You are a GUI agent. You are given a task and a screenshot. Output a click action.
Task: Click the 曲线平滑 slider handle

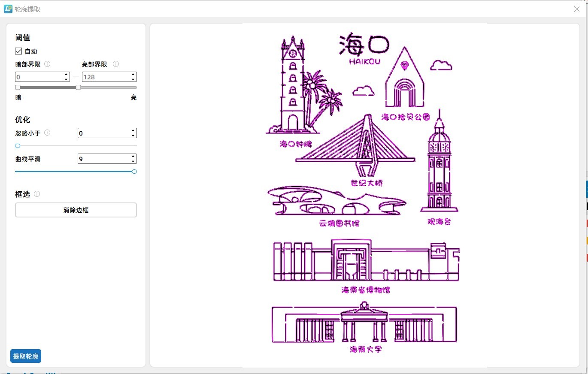point(134,172)
